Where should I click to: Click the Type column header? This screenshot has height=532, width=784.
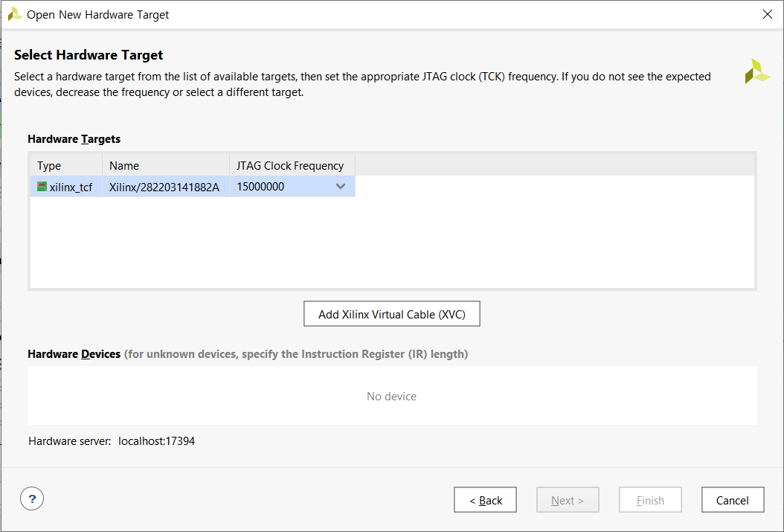pyautogui.click(x=66, y=165)
